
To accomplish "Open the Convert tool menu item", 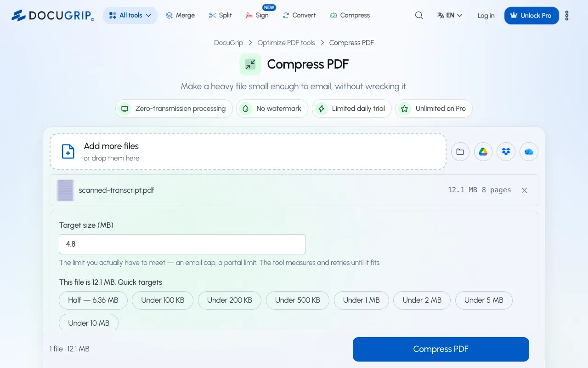I will tap(299, 15).
